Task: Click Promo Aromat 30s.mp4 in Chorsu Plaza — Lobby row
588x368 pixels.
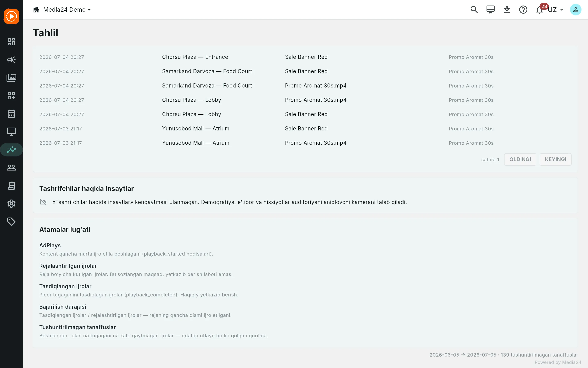Action: (x=316, y=100)
